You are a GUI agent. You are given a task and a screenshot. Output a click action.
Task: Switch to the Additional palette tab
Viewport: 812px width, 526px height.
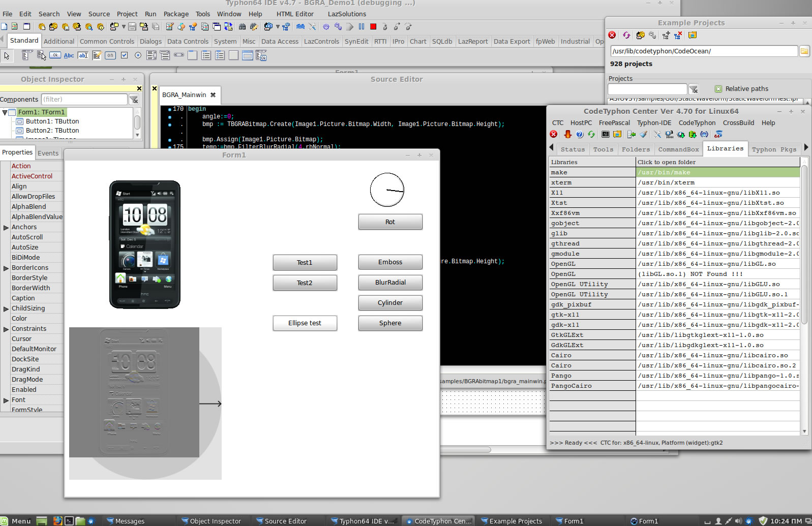[59, 42]
